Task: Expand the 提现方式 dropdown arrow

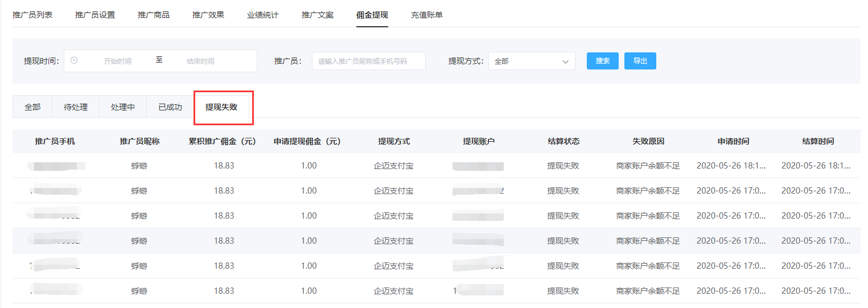Action: click(x=565, y=61)
